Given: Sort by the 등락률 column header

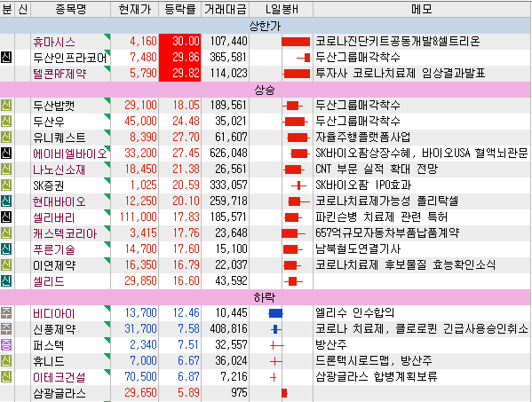Looking at the screenshot, I should (x=179, y=9).
